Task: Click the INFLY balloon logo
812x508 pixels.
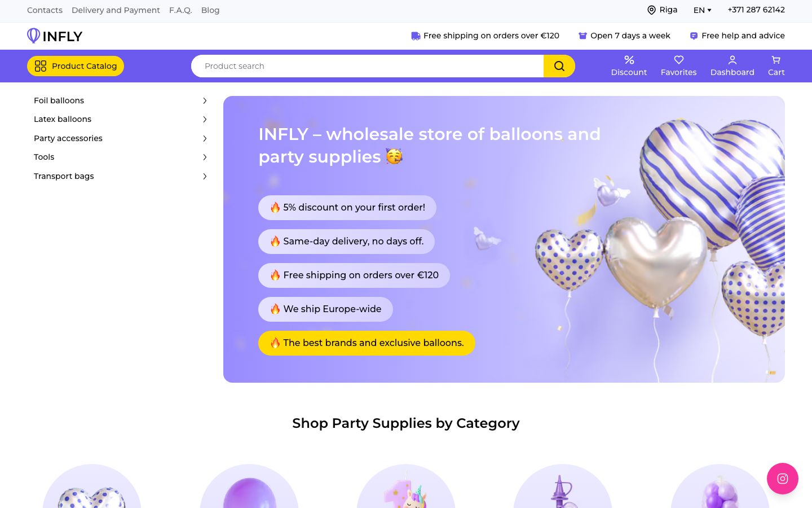Action: [x=34, y=36]
